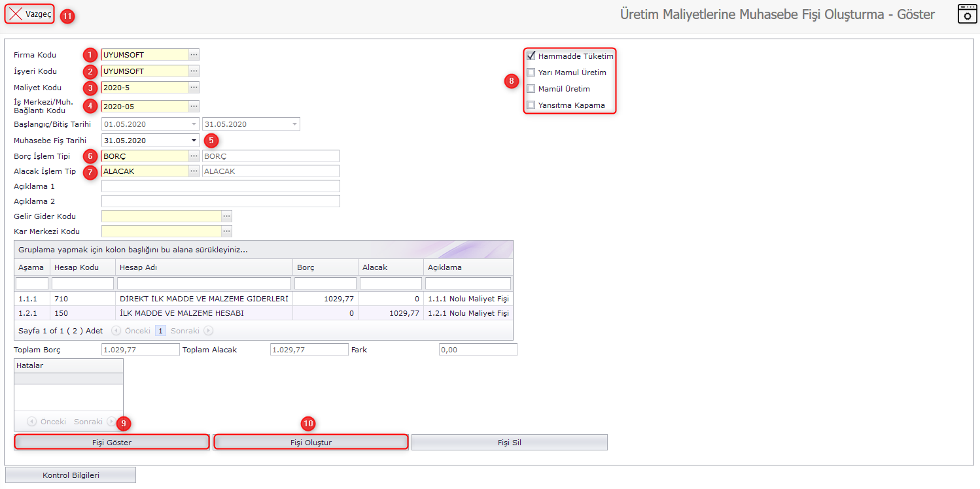Image resolution: width=980 pixels, height=489 pixels.
Task: Click the Hesap Adı column filter box
Action: (204, 284)
